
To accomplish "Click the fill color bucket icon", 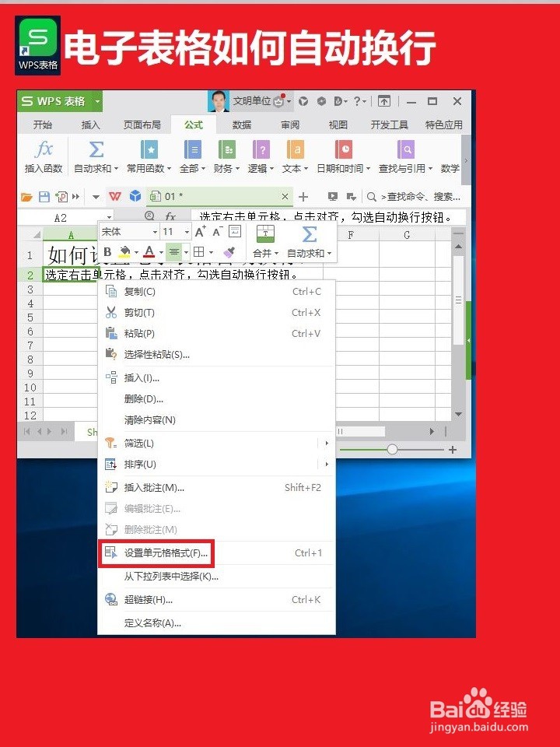I will [x=124, y=251].
